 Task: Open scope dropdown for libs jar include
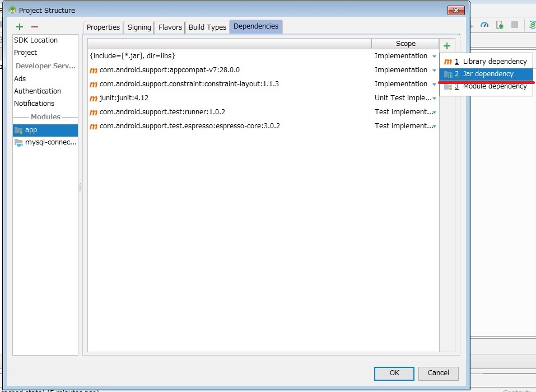pyautogui.click(x=434, y=57)
